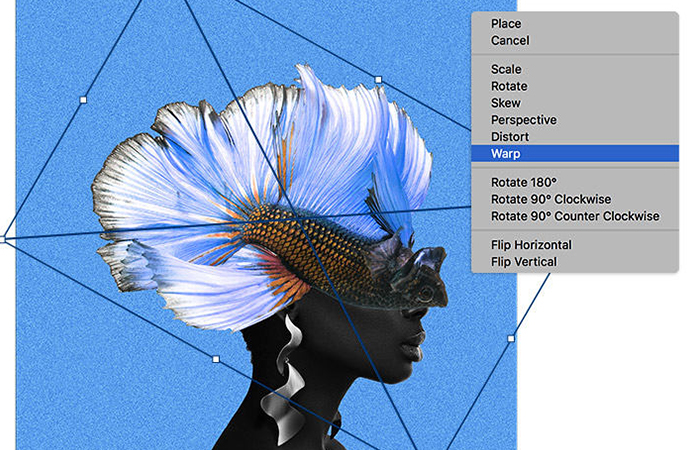Choose the Rotate transform option
The height and width of the screenshot is (450, 690).
pos(575,86)
